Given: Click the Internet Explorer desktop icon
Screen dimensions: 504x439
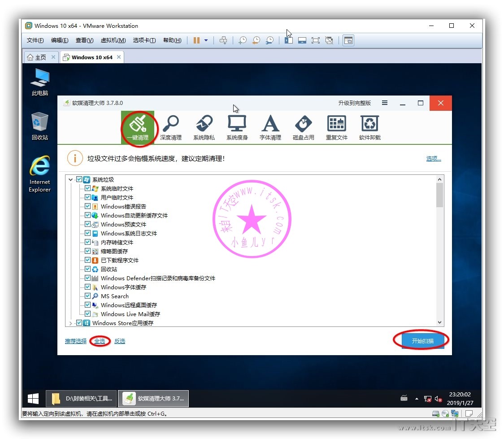Looking at the screenshot, I should click(x=40, y=174).
